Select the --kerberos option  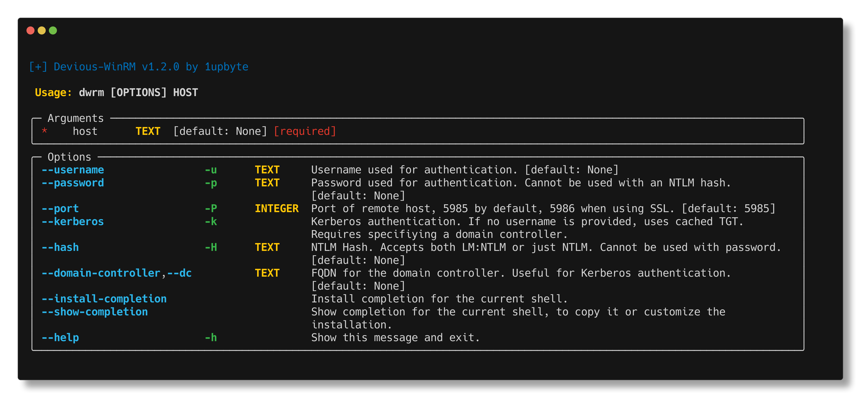[x=72, y=221]
